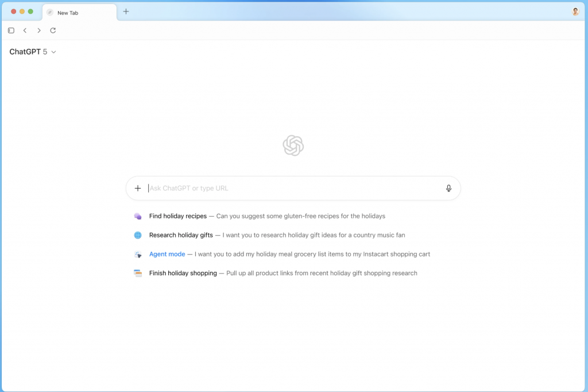Open the plus menu in the search bar
The image size is (588, 392).
(x=137, y=188)
